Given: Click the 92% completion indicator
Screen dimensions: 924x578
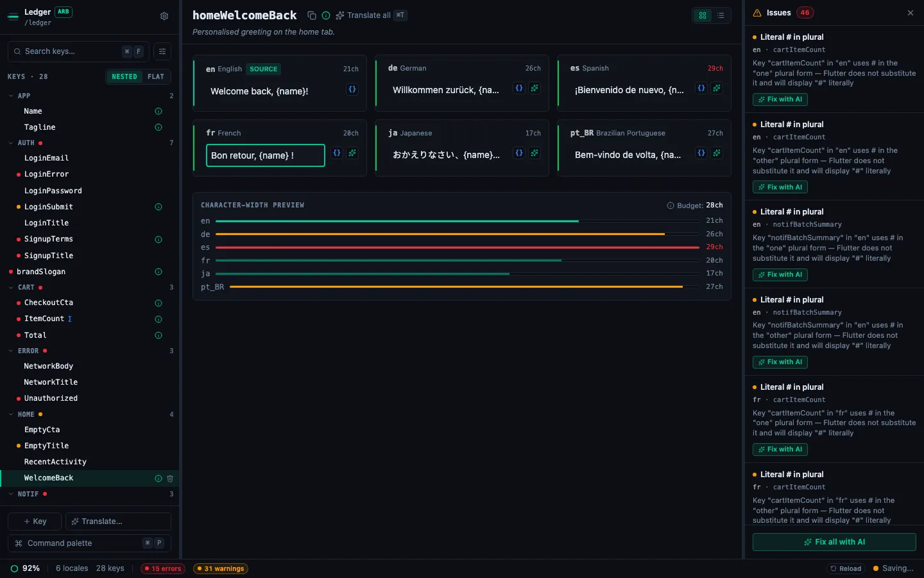Looking at the screenshot, I should (x=25, y=568).
